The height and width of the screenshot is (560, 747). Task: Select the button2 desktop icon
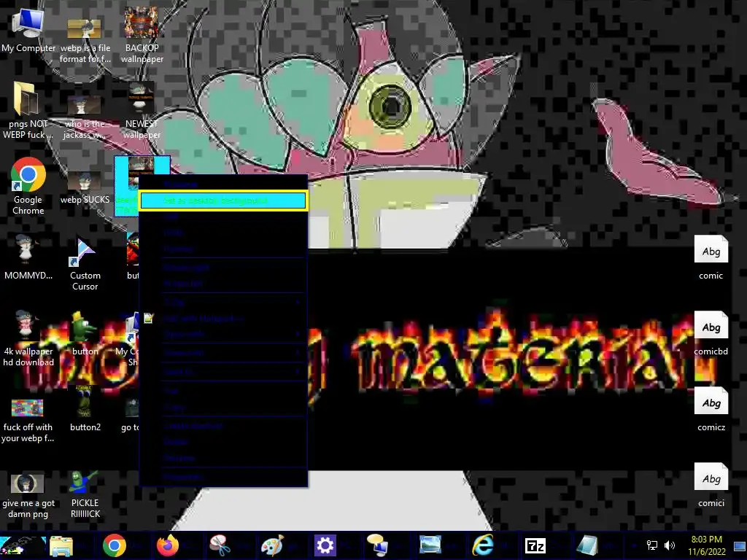click(x=85, y=410)
